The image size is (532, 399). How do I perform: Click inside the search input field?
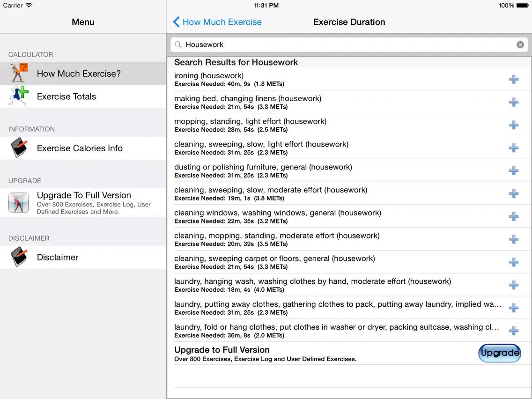(x=328, y=44)
